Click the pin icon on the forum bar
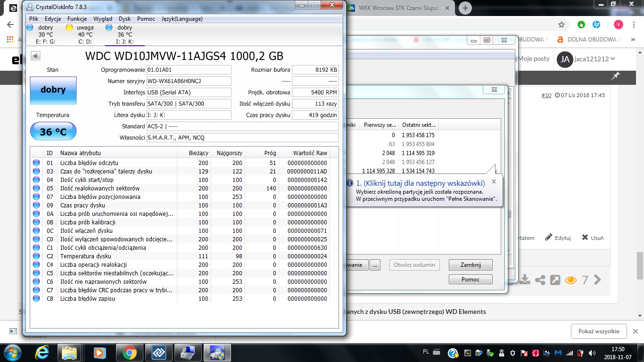Screen dimensions: 644x362 click(x=615, y=75)
